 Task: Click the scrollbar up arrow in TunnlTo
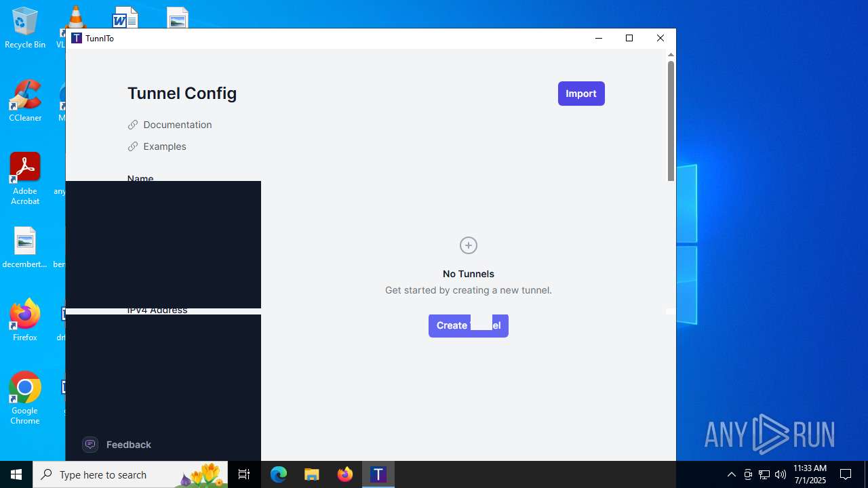[671, 54]
